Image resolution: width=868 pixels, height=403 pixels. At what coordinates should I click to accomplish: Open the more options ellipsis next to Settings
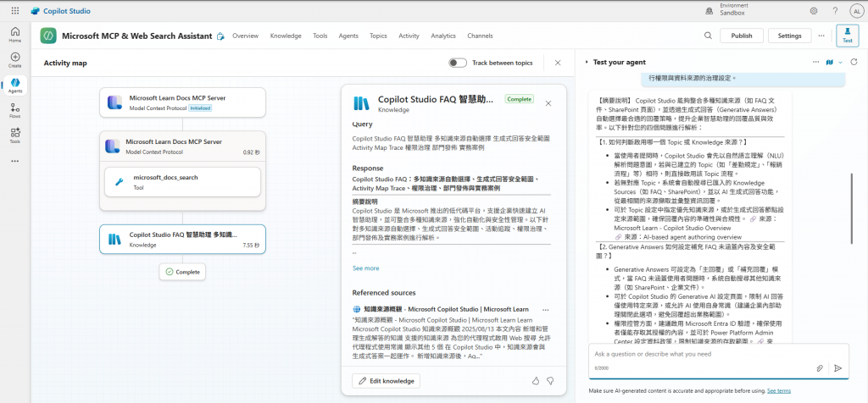click(821, 36)
